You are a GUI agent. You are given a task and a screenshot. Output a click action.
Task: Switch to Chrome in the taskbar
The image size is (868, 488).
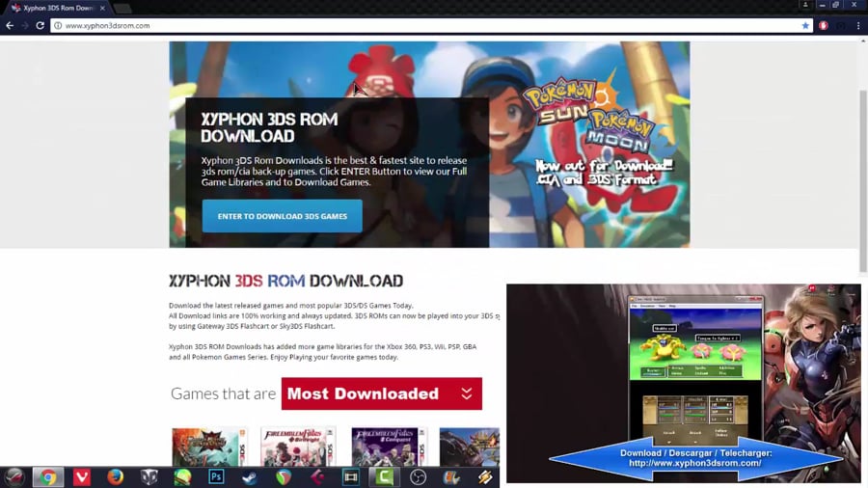[x=48, y=477]
